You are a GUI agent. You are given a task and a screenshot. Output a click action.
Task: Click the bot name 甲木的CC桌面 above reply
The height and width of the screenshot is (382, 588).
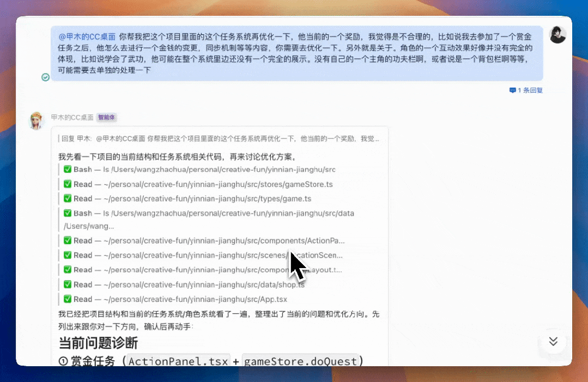[72, 117]
